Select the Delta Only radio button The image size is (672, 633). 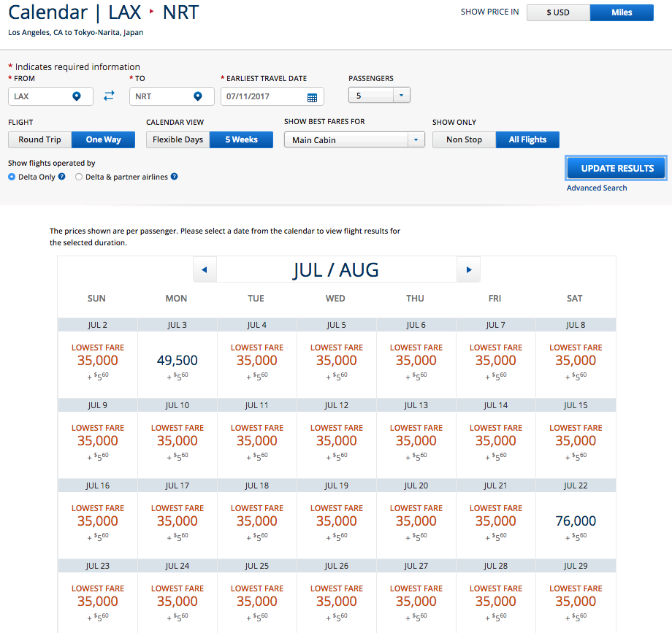tap(12, 177)
